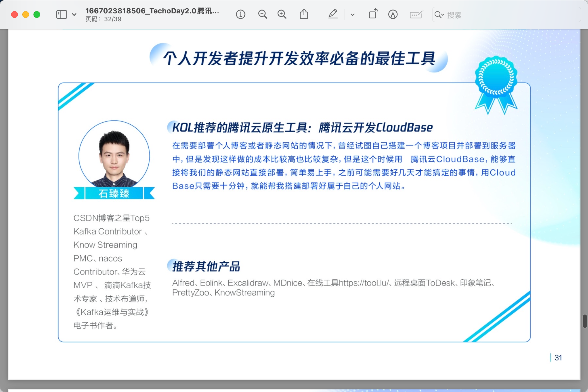This screenshot has width=588, height=392.
Task: Click text Alfred in product list
Action: click(183, 283)
